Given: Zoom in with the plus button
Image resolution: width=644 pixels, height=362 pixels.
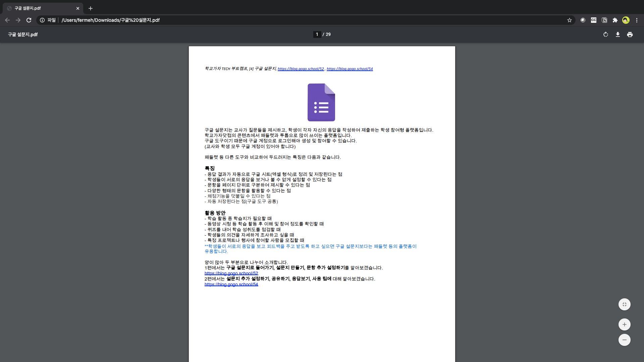Looking at the screenshot, I should 624,324.
